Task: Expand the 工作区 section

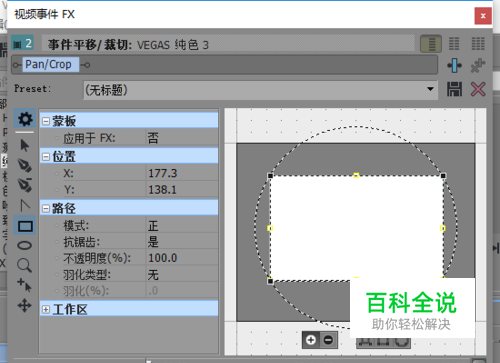Action: click(x=46, y=310)
